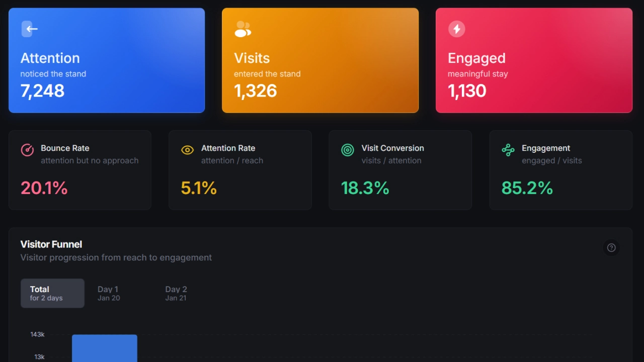Click the 5.1% Attention Rate value
644x362 pixels.
pyautogui.click(x=199, y=188)
